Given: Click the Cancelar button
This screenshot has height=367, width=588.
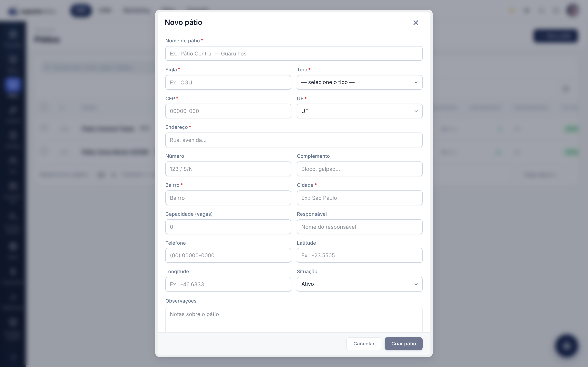Looking at the screenshot, I should (x=364, y=344).
